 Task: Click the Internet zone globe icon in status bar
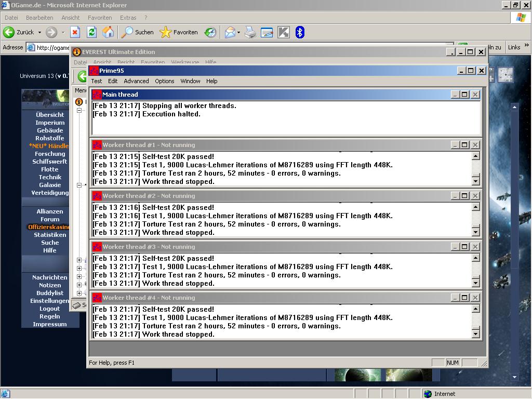428,394
